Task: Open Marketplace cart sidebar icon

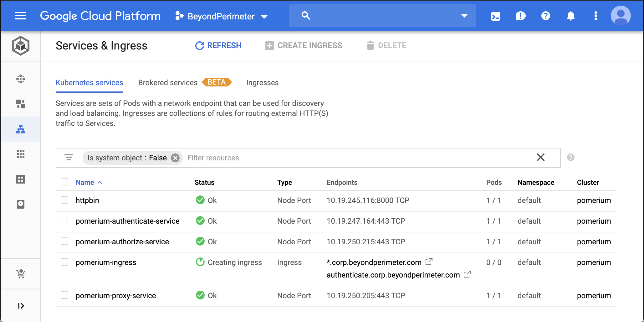Action: [x=21, y=274]
